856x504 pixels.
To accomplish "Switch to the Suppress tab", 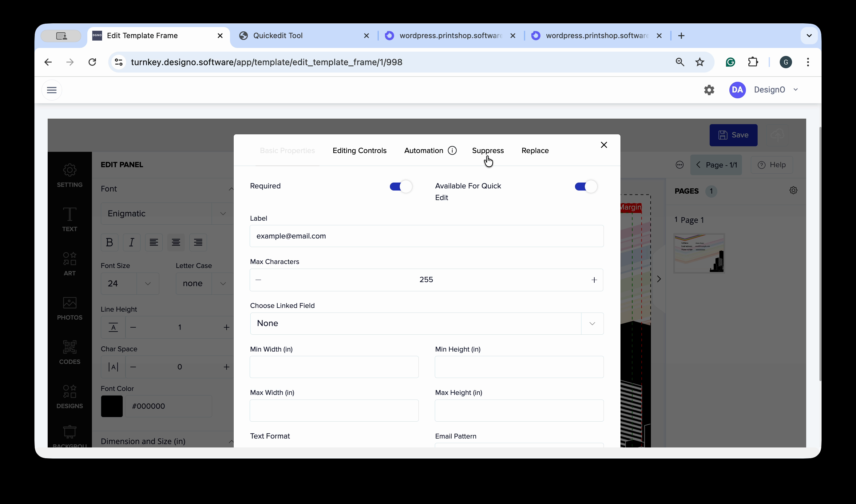I will pos(487,151).
